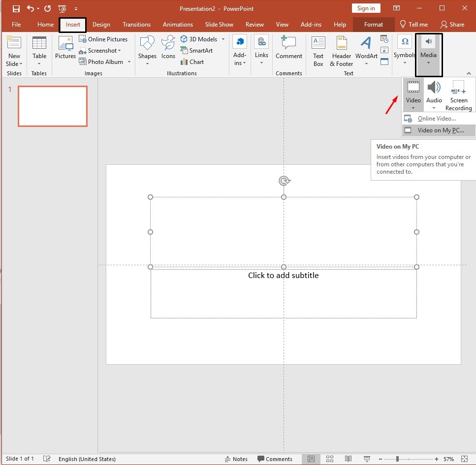This screenshot has width=476, height=465.
Task: Click the Tell me search box
Action: coord(414,25)
